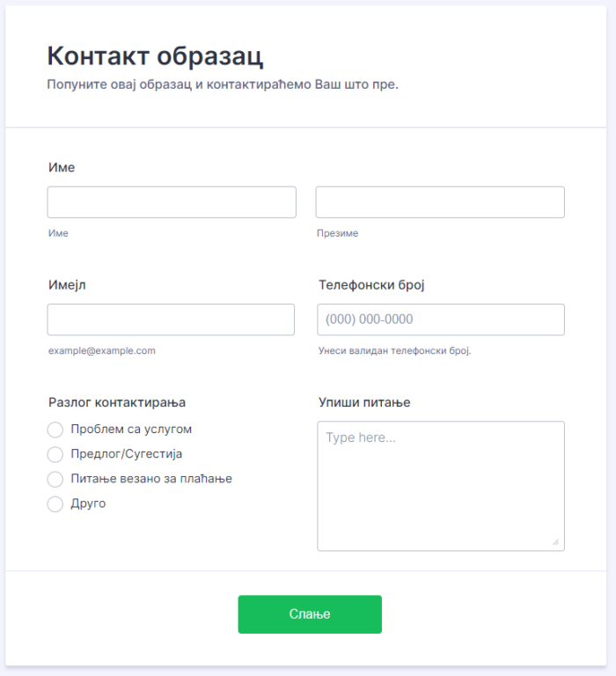Pick the "Друго" radio button

55,503
